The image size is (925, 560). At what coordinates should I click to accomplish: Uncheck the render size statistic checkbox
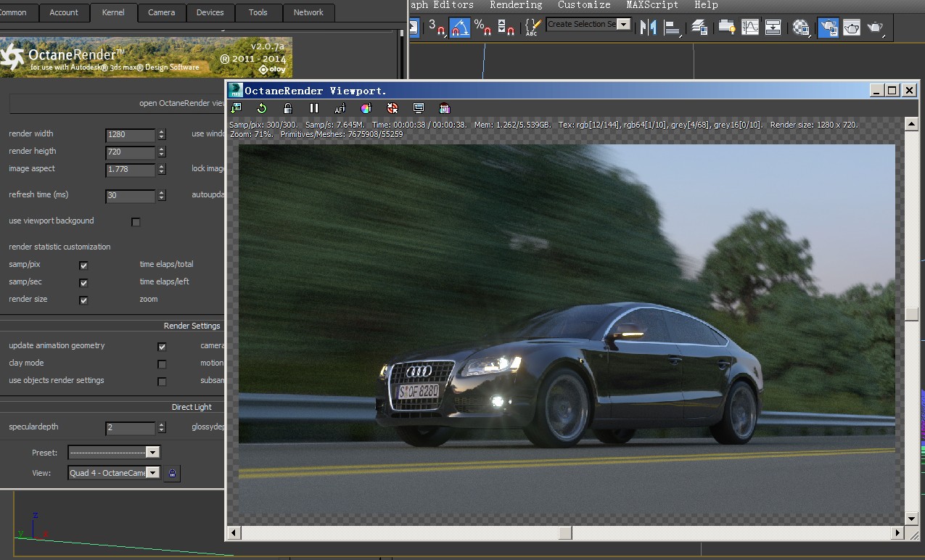[83, 300]
